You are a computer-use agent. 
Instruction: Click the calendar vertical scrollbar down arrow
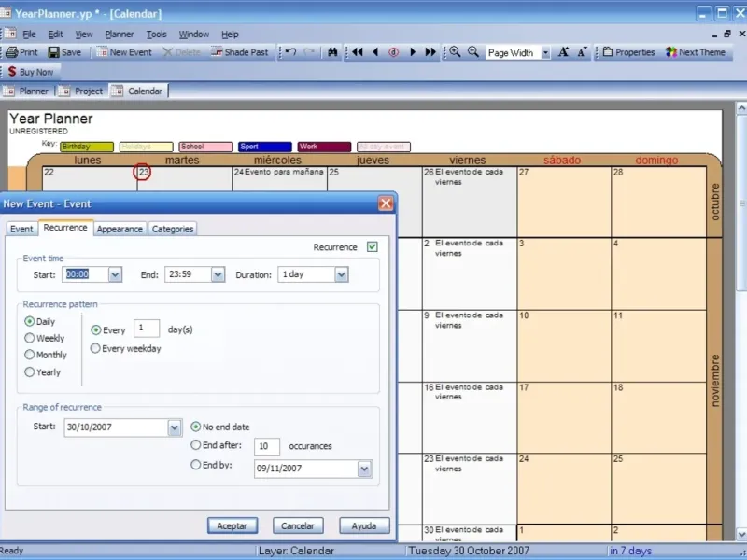tap(741, 534)
